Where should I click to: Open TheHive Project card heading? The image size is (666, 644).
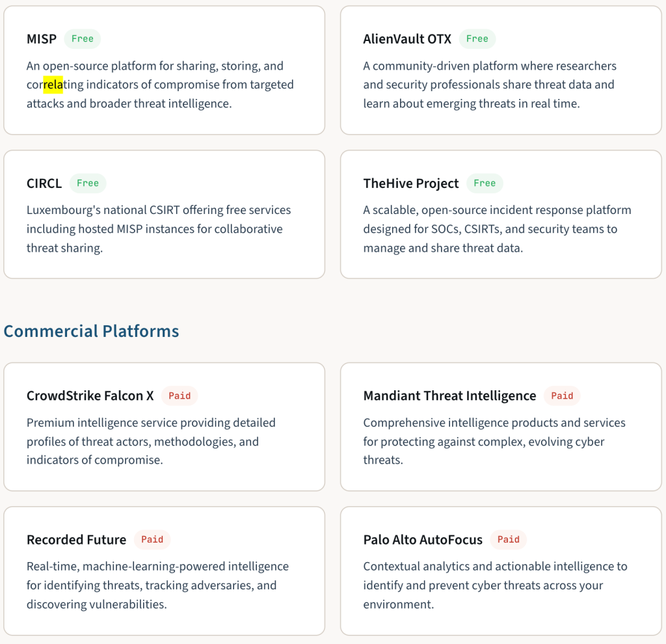click(x=411, y=183)
